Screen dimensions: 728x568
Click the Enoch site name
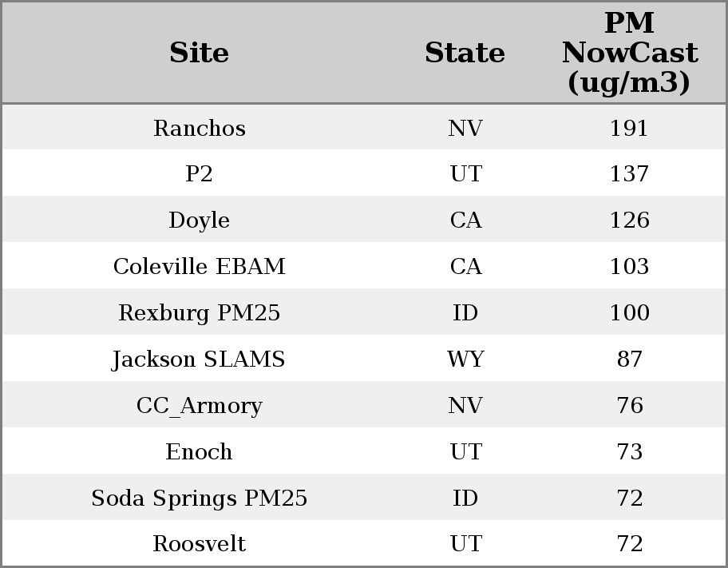(200, 452)
